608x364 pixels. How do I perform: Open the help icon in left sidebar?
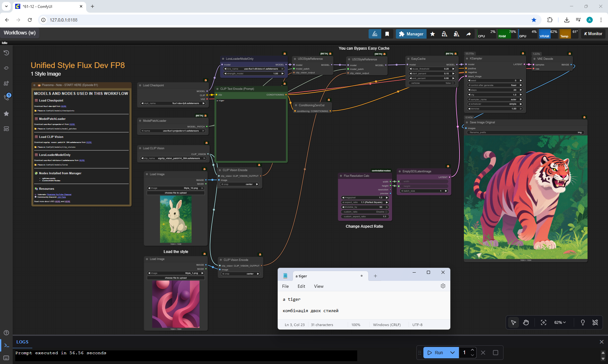(x=6, y=333)
